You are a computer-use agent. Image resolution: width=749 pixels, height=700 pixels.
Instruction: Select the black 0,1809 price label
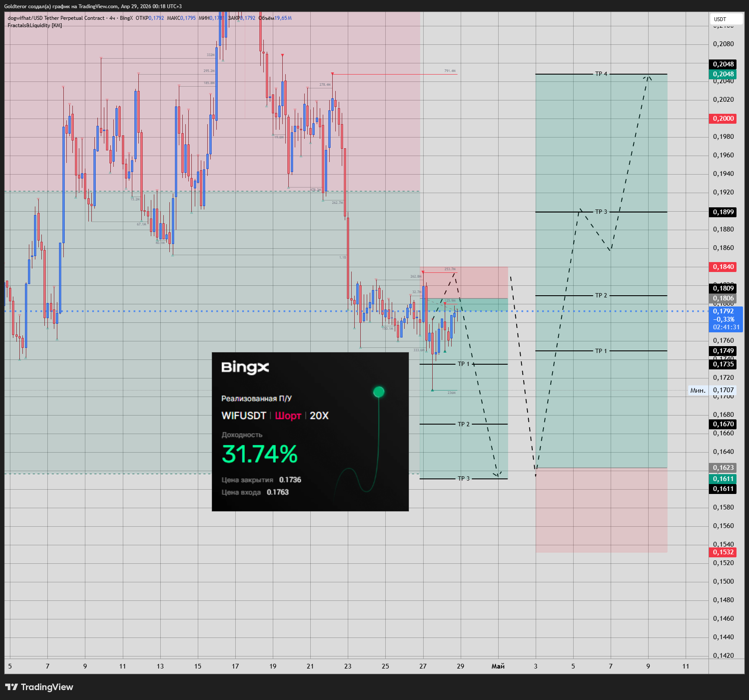click(x=723, y=288)
